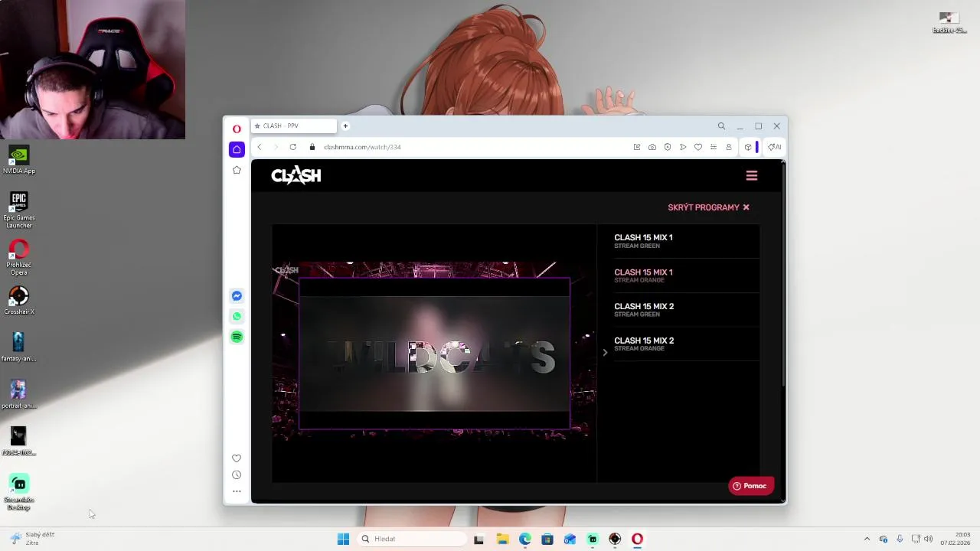This screenshot has height=551, width=980.
Task: Open the ad blocker shield icon
Action: click(x=667, y=147)
